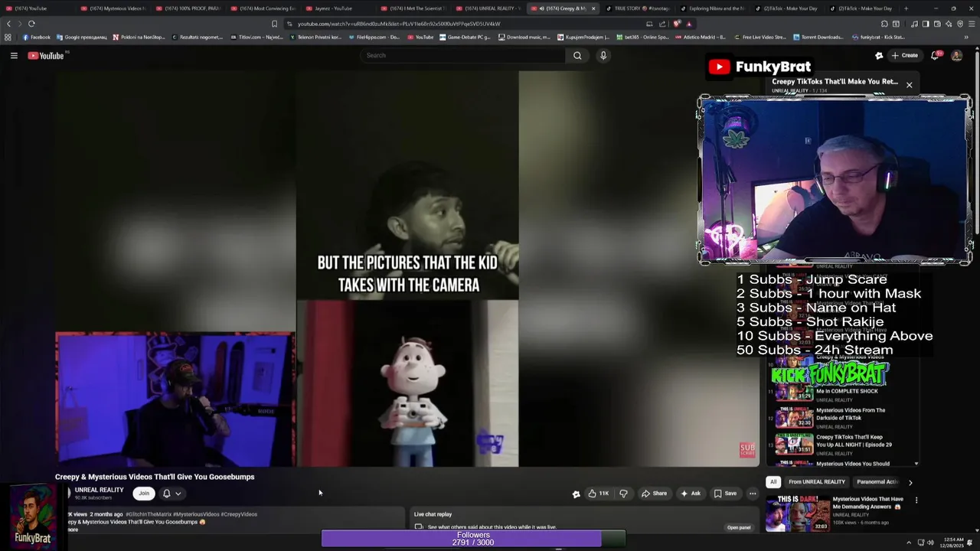Viewport: 980px width, 551px height.
Task: Click the YouTube search magnifier button
Action: click(x=577, y=55)
